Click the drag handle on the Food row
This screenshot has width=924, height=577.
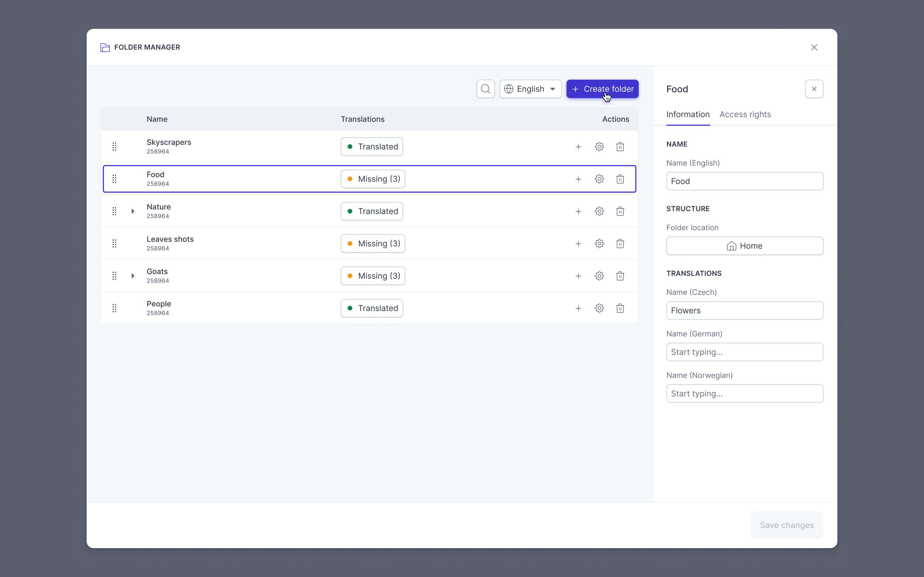point(114,179)
